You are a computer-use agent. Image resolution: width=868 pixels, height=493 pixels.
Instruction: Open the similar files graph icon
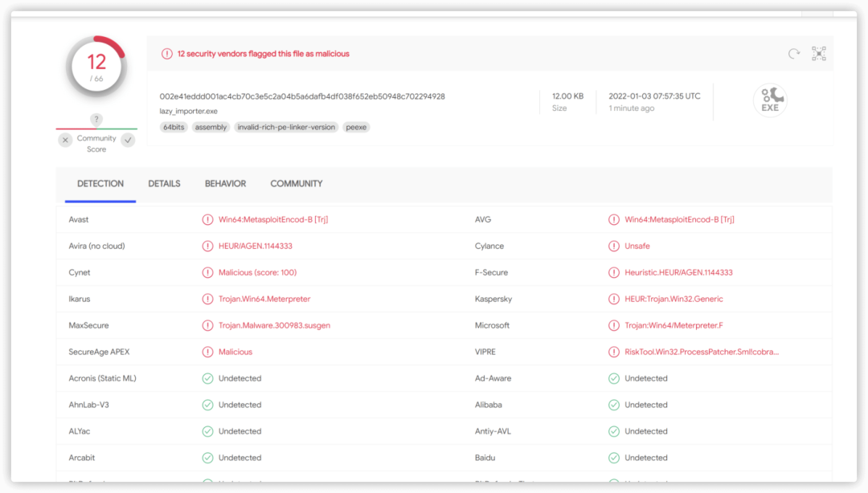[x=819, y=54]
